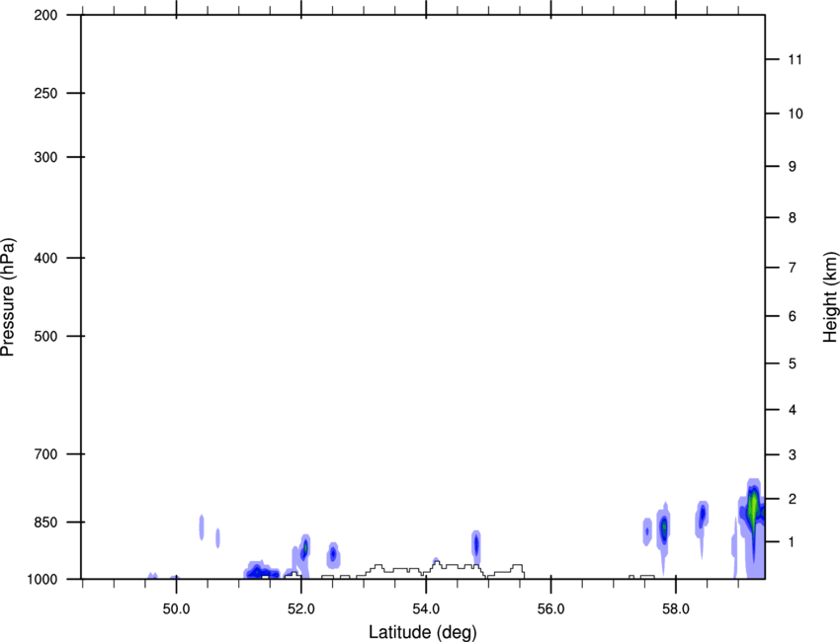Click the 4 km height label
The width and height of the screenshot is (840, 642).
point(793,410)
